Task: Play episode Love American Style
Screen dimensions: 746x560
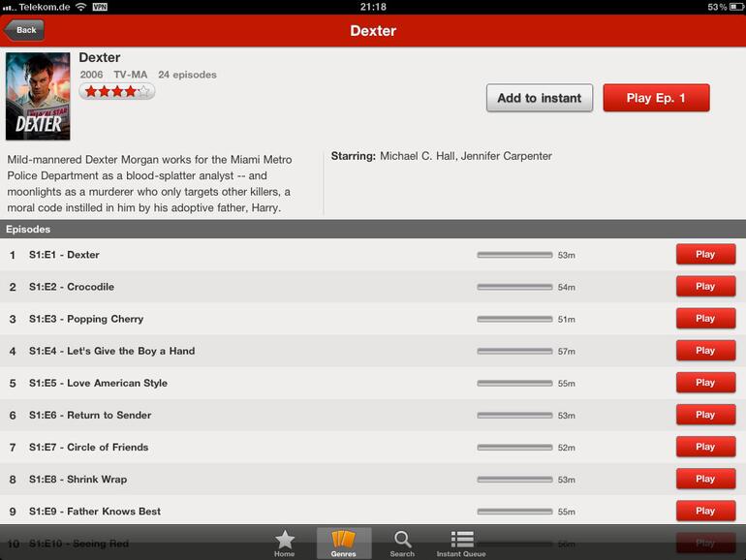Action: [705, 383]
